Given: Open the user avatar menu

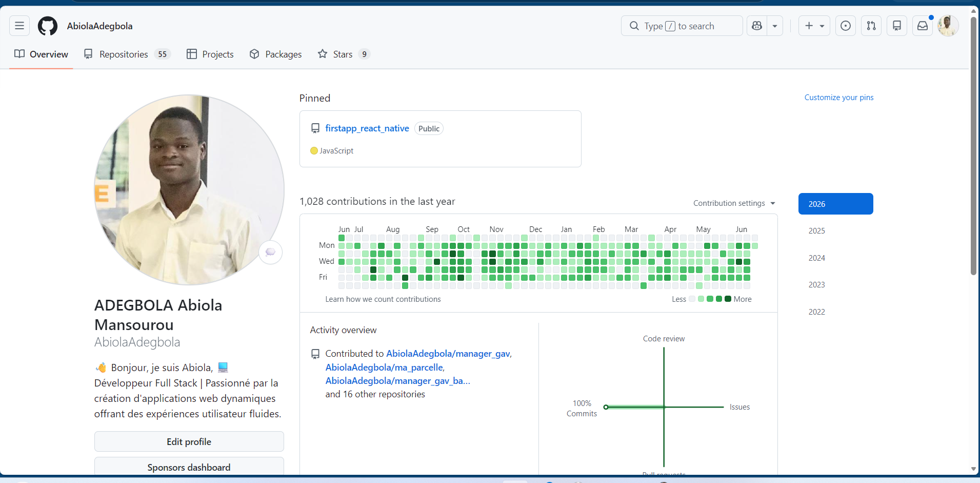Looking at the screenshot, I should coord(948,26).
